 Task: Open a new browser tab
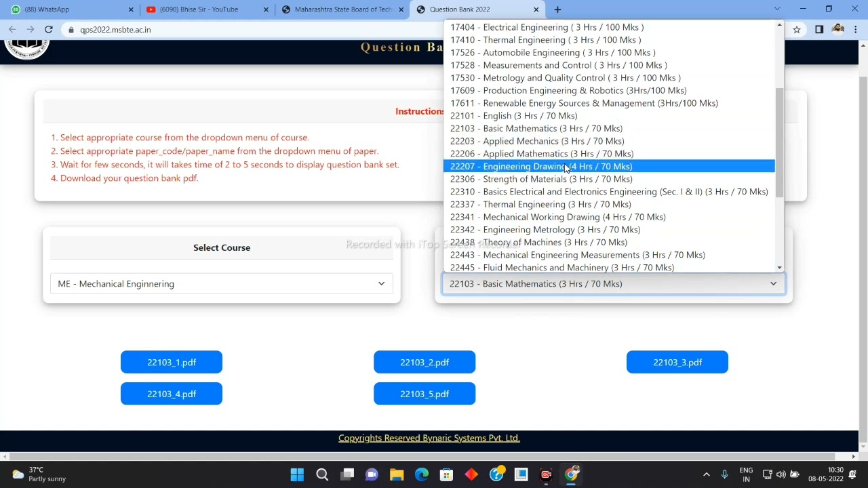click(x=557, y=9)
